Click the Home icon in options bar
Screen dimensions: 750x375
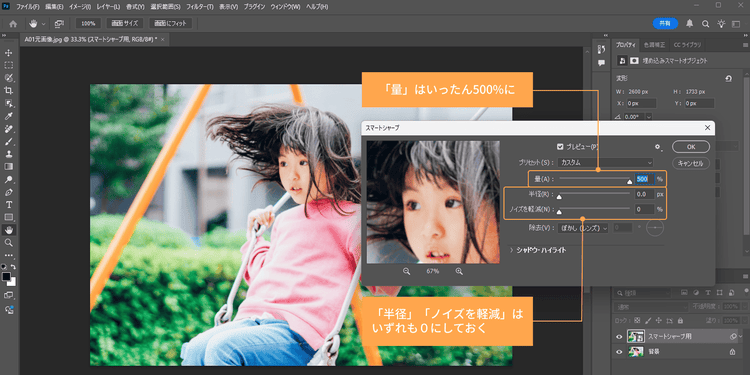[x=13, y=23]
